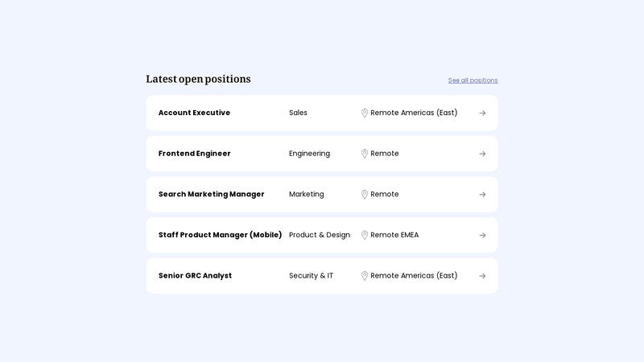Click the location pin icon beside Remote EMEA
The height and width of the screenshot is (362, 644).
pyautogui.click(x=365, y=236)
